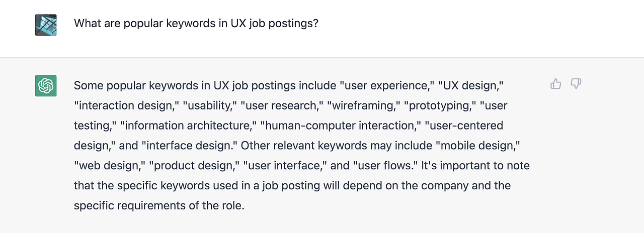The image size is (644, 233).
Task: Click the thumbs up feedback icon
Action: [555, 84]
